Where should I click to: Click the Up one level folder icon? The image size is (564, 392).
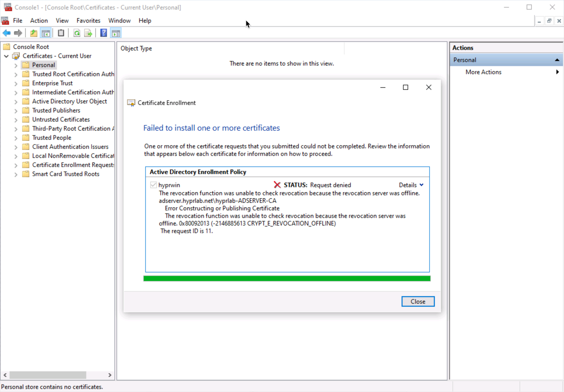tap(33, 33)
